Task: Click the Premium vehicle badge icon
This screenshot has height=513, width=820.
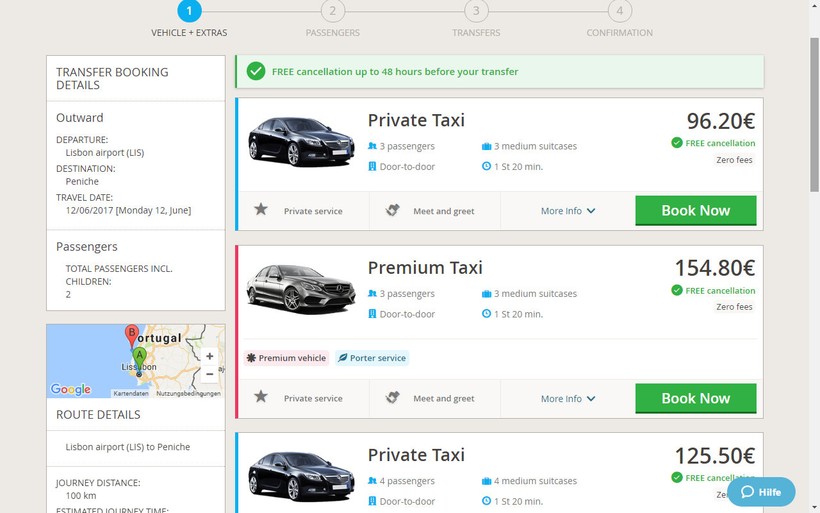Action: pyautogui.click(x=252, y=358)
